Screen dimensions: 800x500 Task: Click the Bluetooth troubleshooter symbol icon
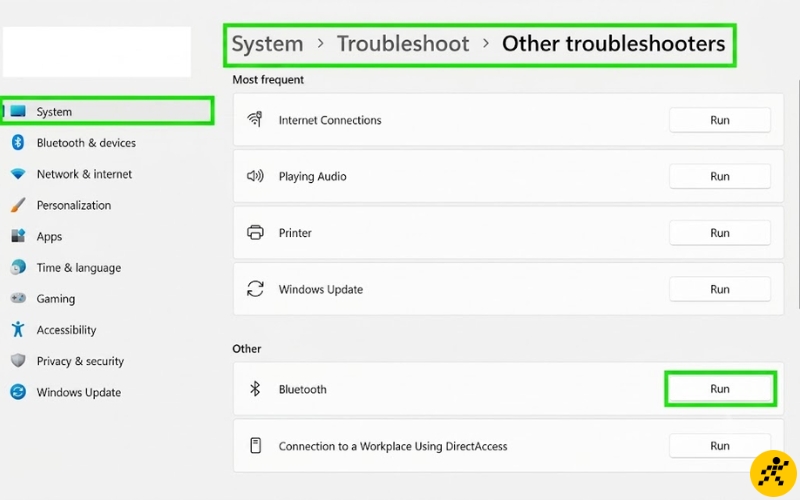tap(255, 389)
